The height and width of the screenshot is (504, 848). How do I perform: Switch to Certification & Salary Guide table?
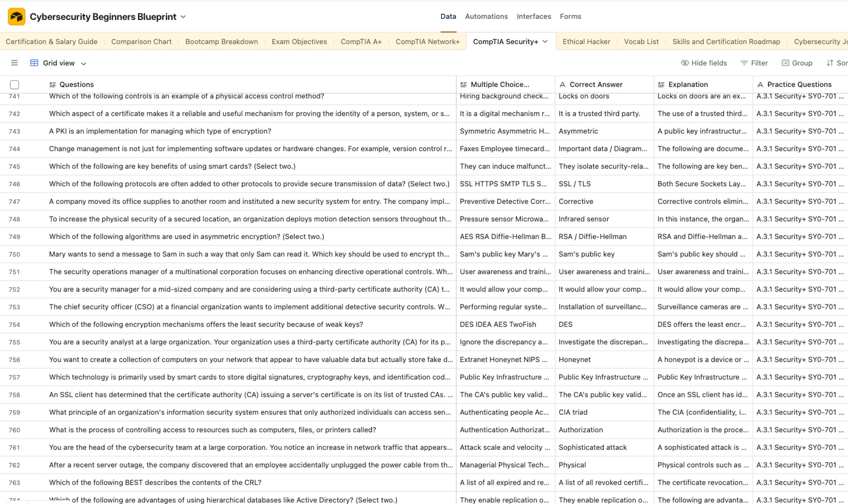(x=51, y=42)
